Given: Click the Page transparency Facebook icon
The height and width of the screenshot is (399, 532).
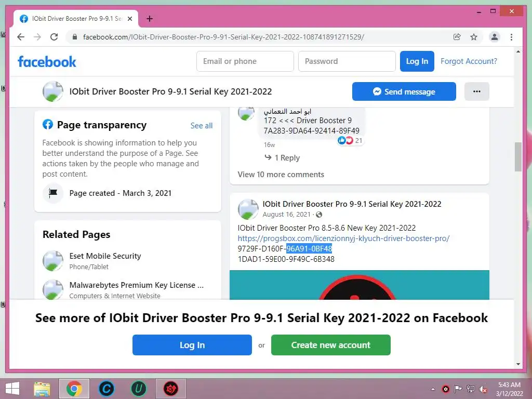Looking at the screenshot, I should click(x=48, y=125).
